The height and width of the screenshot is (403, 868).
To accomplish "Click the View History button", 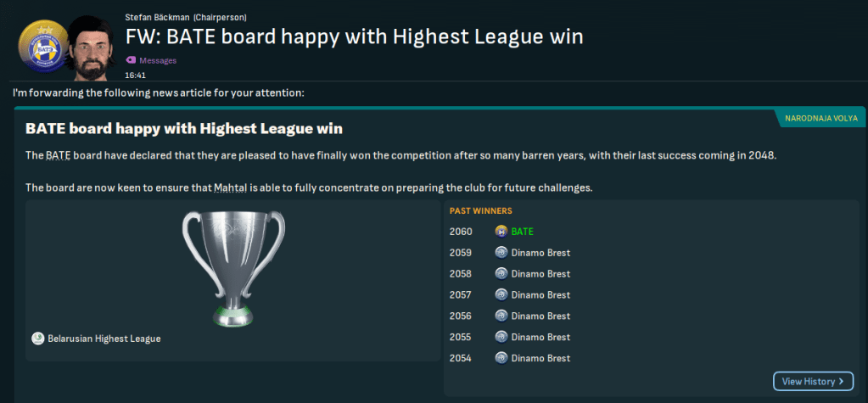I will [813, 382].
